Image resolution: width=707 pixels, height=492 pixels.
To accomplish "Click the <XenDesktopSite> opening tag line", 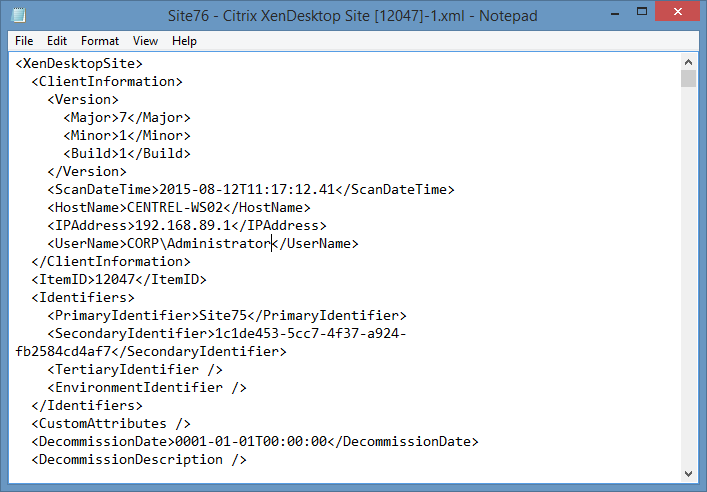I will [x=79, y=64].
